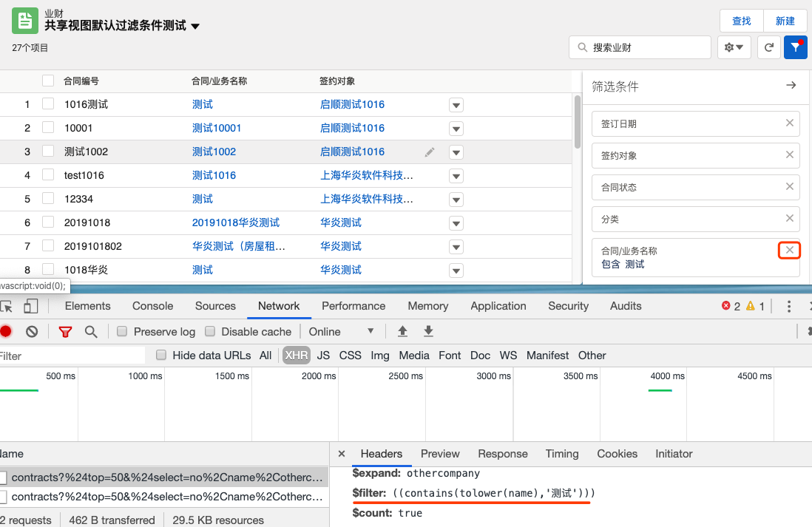Remove the 签约对象 filter
The image size is (812, 527).
pyautogui.click(x=789, y=154)
